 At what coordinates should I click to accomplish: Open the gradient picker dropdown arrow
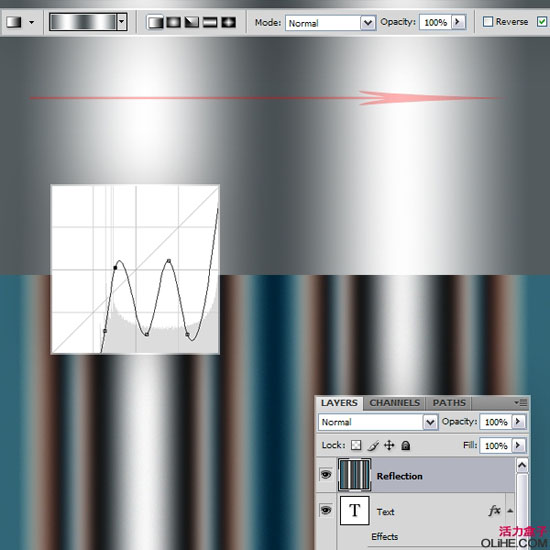122,22
